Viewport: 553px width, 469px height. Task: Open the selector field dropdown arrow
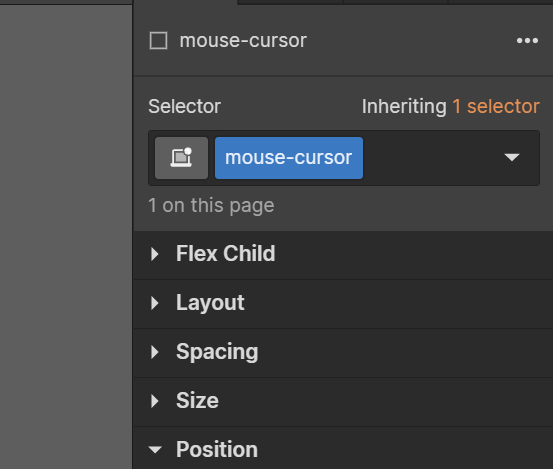512,157
